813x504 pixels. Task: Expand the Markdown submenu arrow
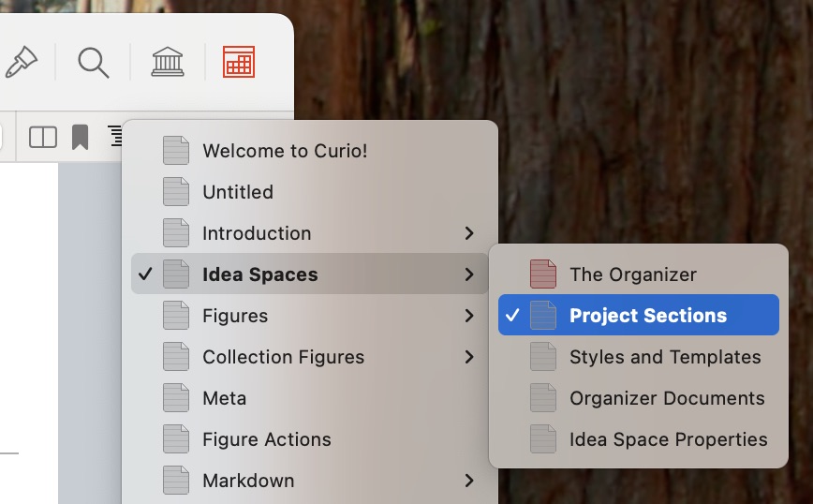469,481
